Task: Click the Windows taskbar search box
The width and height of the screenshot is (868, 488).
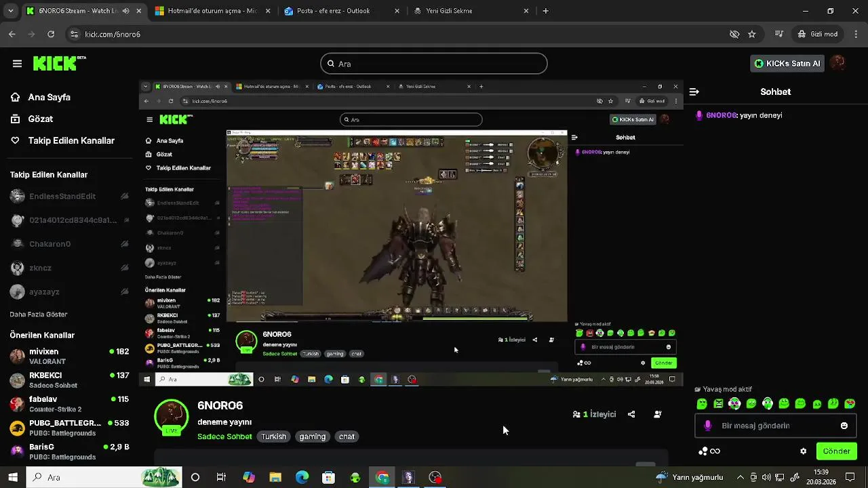Action: point(104,477)
